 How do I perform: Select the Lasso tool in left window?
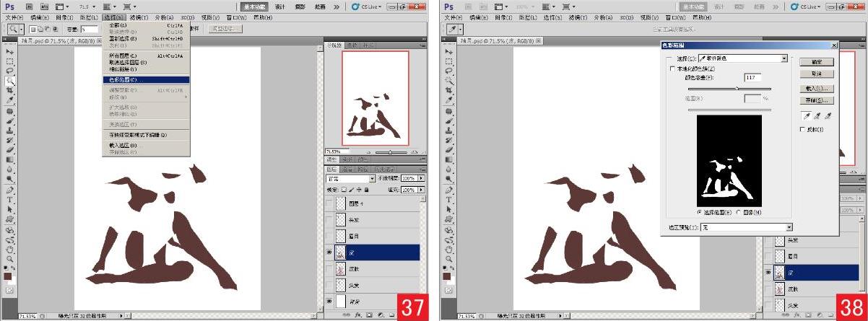10,71
